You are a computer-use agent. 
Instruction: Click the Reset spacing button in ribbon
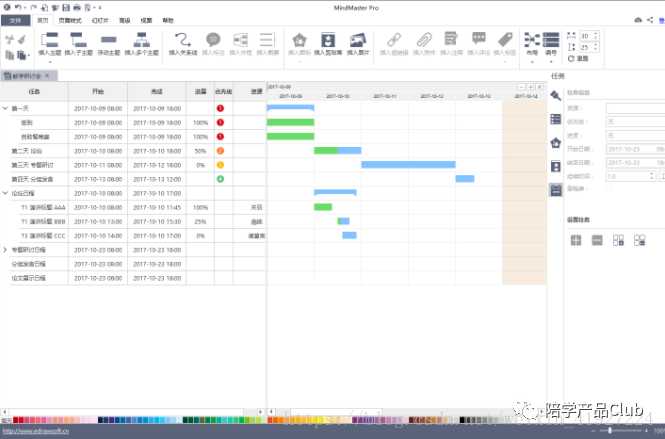tap(578, 59)
